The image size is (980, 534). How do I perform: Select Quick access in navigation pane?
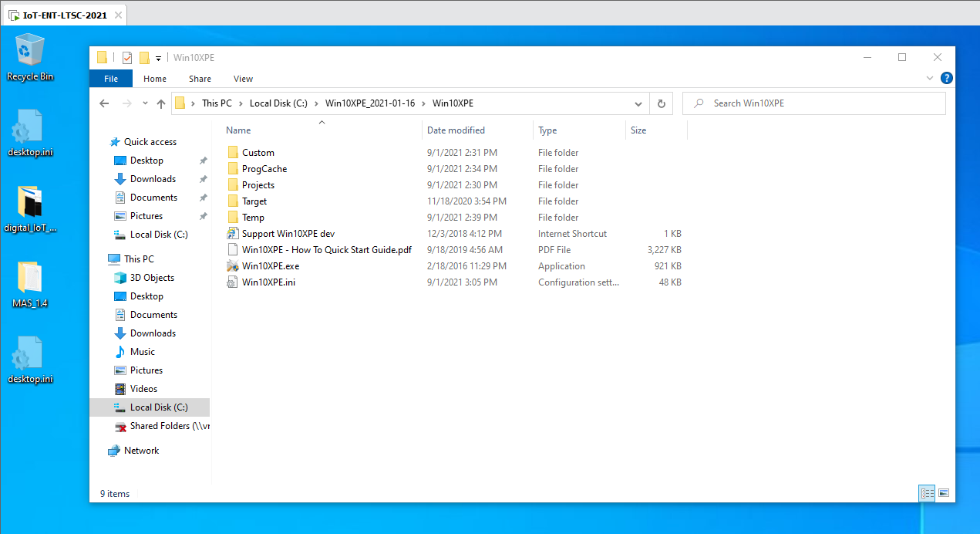[x=150, y=142]
